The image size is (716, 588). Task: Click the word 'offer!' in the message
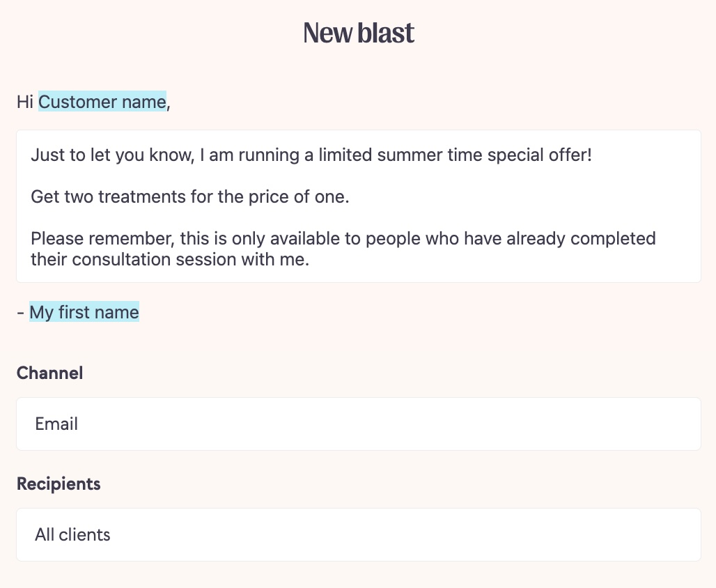click(x=570, y=155)
